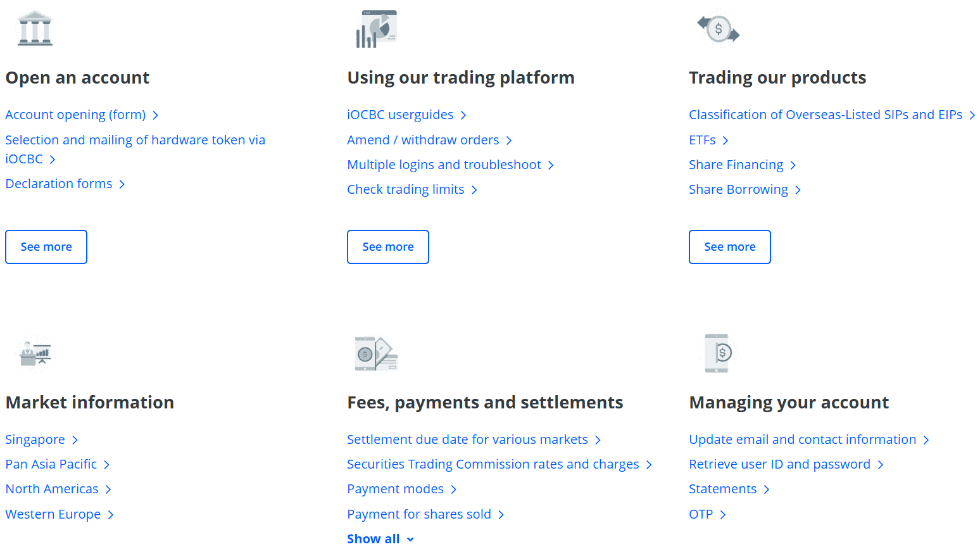Screen dimensions: 980x549
Task: Click the cash and card fees icon
Action: pyautogui.click(x=376, y=353)
